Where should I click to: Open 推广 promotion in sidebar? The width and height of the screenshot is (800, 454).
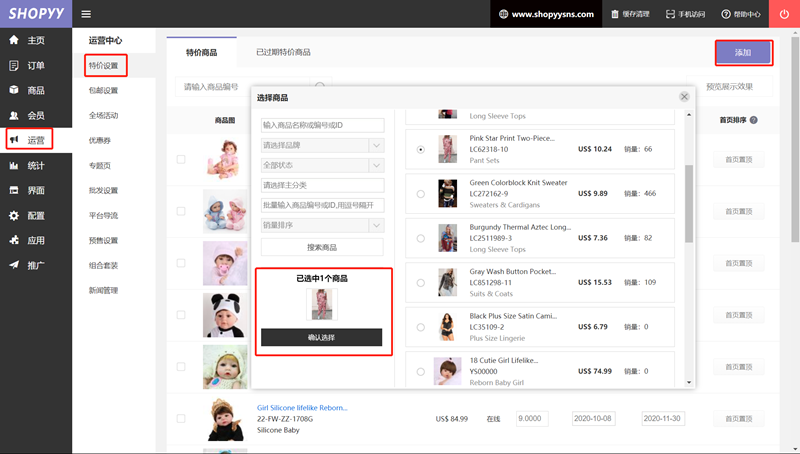36,265
